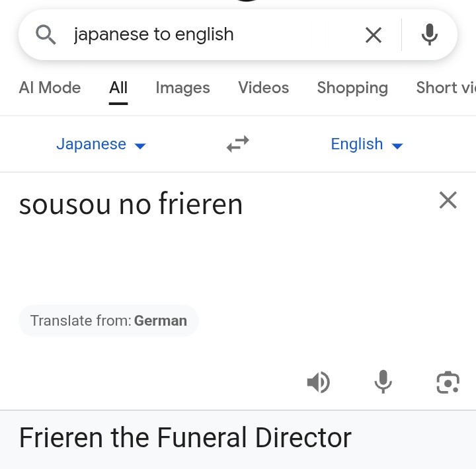Select the translation "Frieren the Funeral Director"

pos(185,438)
